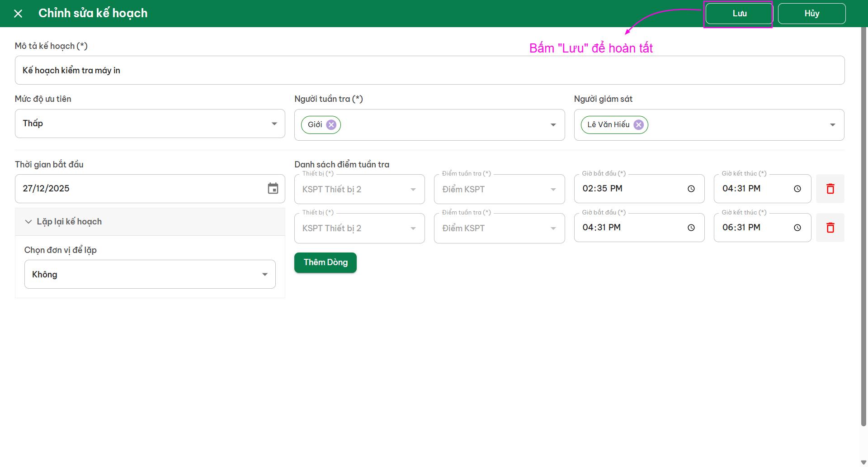
Task: Remove the Giới patroller chip
Action: coord(331,125)
